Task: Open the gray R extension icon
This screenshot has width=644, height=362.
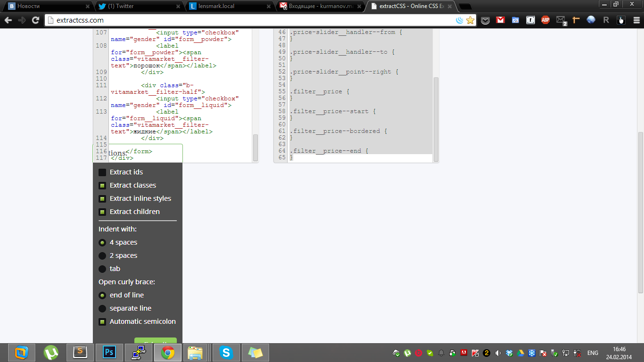Action: (606, 20)
